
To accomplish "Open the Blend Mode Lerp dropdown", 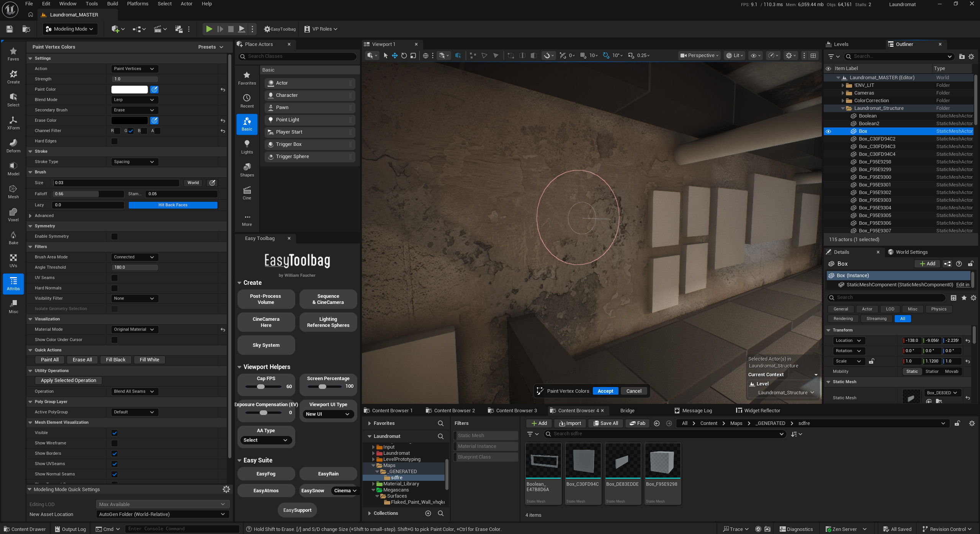I will coord(134,100).
